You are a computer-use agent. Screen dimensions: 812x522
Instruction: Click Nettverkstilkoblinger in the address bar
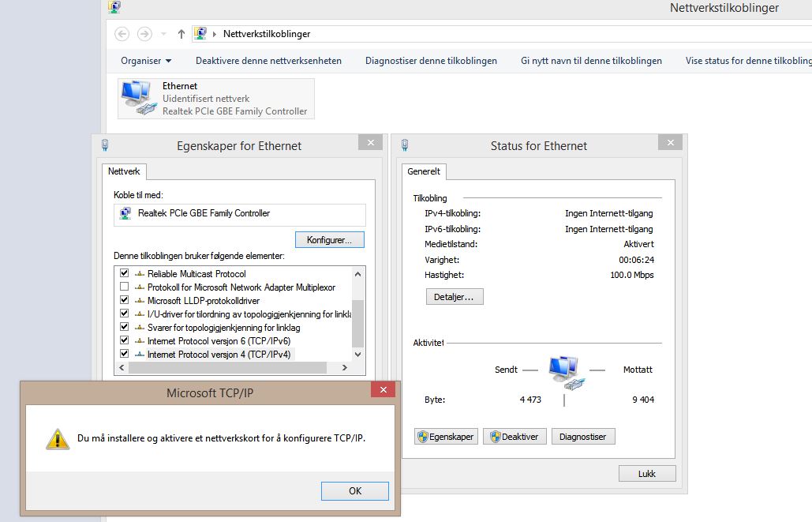[x=267, y=34]
